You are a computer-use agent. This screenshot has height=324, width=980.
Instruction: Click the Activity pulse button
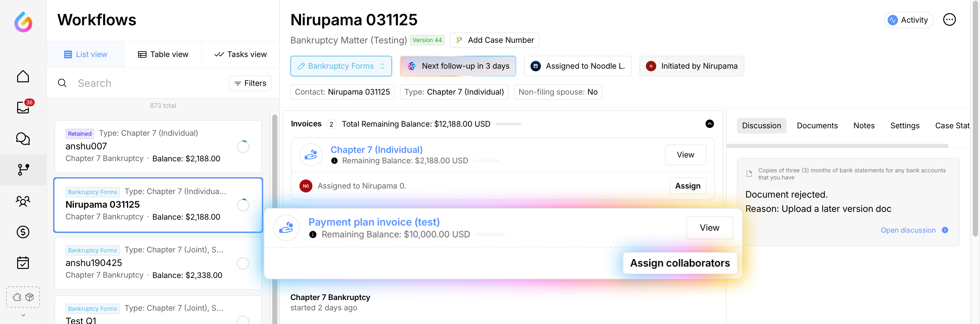[x=908, y=20]
